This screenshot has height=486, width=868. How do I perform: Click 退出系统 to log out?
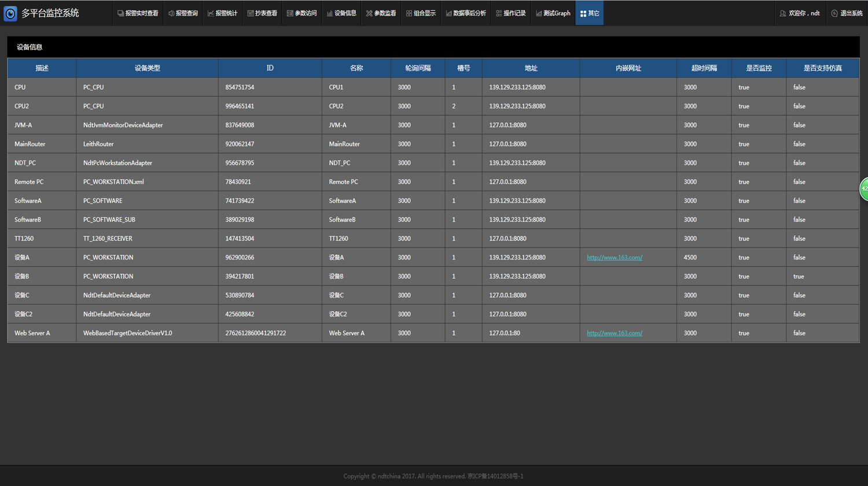pyautogui.click(x=847, y=13)
